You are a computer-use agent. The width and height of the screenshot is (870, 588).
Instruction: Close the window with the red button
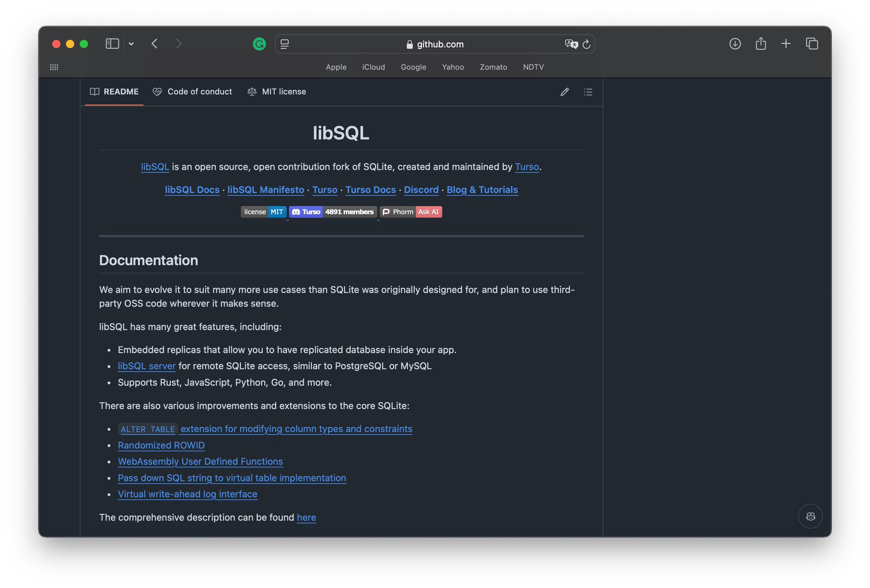(x=56, y=44)
